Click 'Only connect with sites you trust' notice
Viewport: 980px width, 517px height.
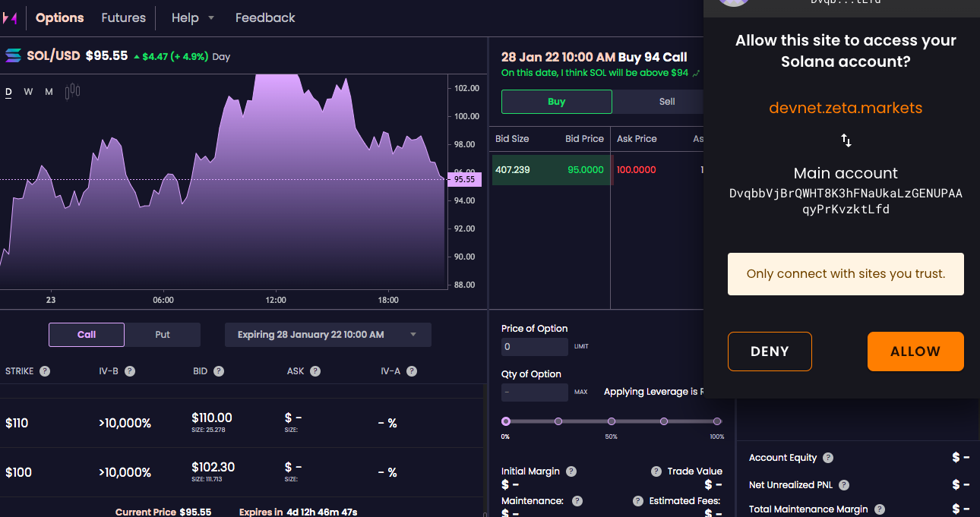coord(846,274)
